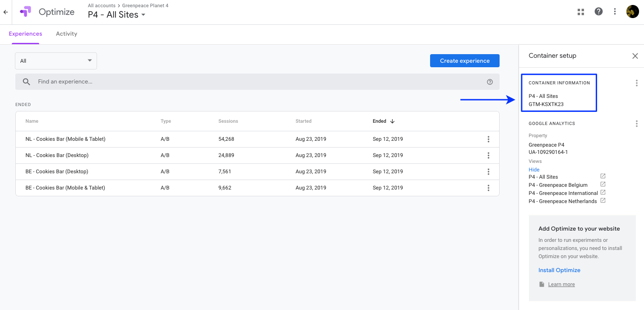Open Greenpeace Netherlands view external link
Viewport: 644px width, 310px height.
point(602,201)
